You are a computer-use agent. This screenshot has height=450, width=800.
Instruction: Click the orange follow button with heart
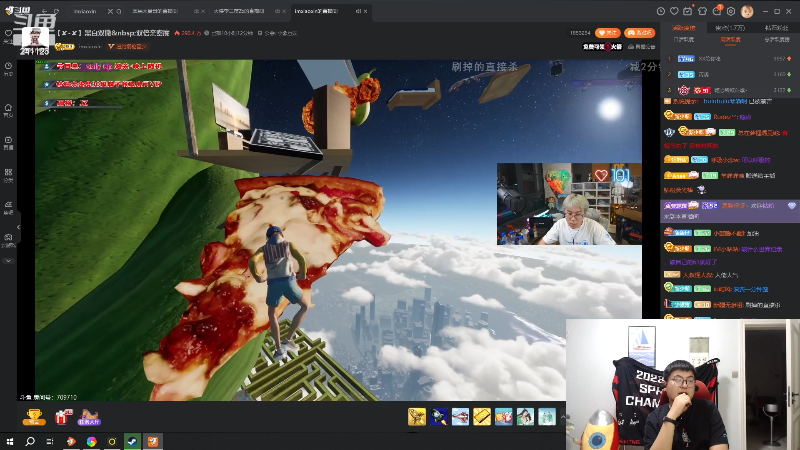[x=608, y=33]
